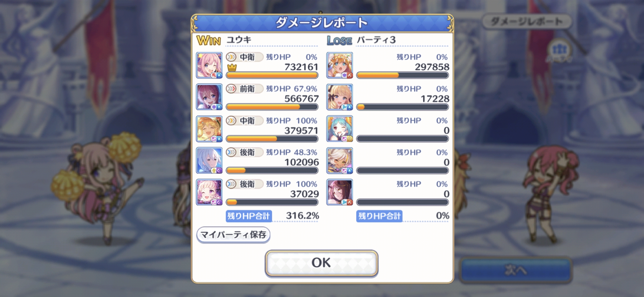Save party with マイパーティ保存 button

point(233,235)
